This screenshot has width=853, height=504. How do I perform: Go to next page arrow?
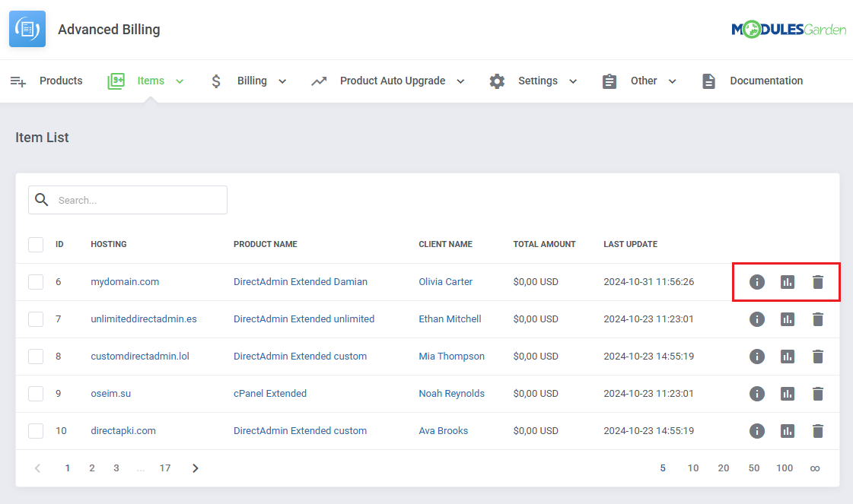coord(196,468)
